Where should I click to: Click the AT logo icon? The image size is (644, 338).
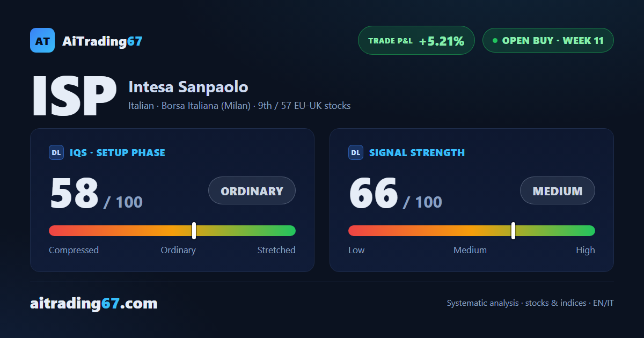[42, 40]
